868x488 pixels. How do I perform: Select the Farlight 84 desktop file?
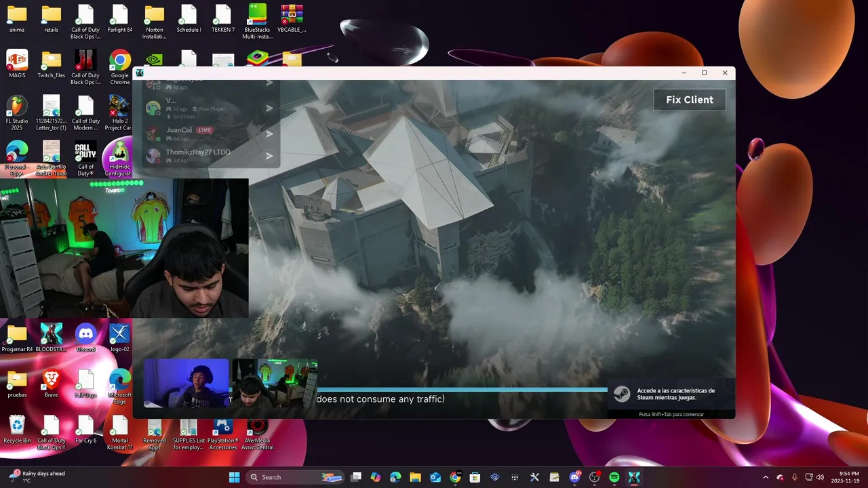pos(120,19)
